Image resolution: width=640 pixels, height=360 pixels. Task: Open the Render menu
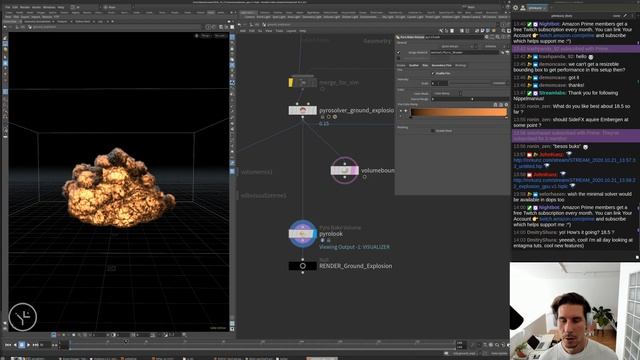pyautogui.click(x=25, y=7)
